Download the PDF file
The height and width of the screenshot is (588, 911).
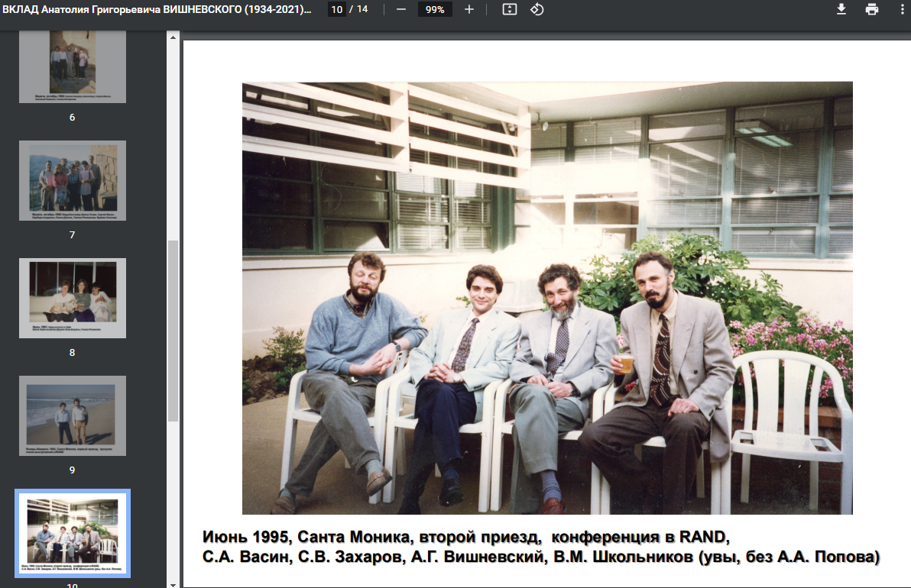(841, 9)
